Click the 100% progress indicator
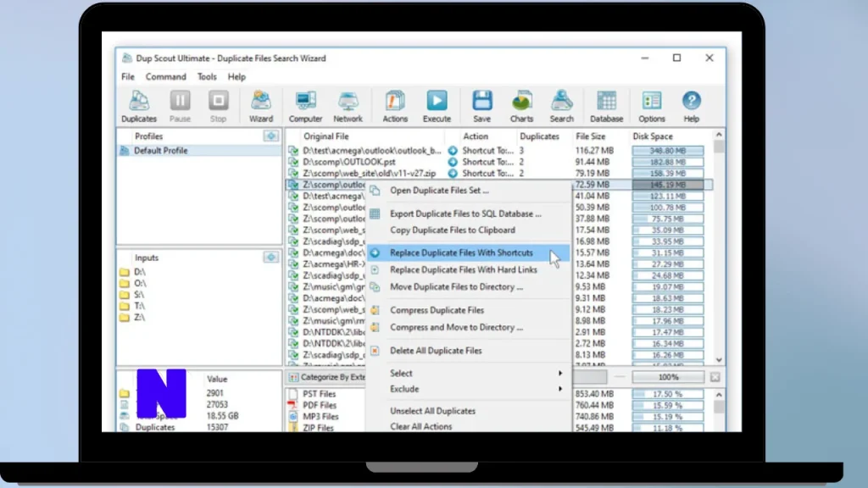 tap(668, 377)
